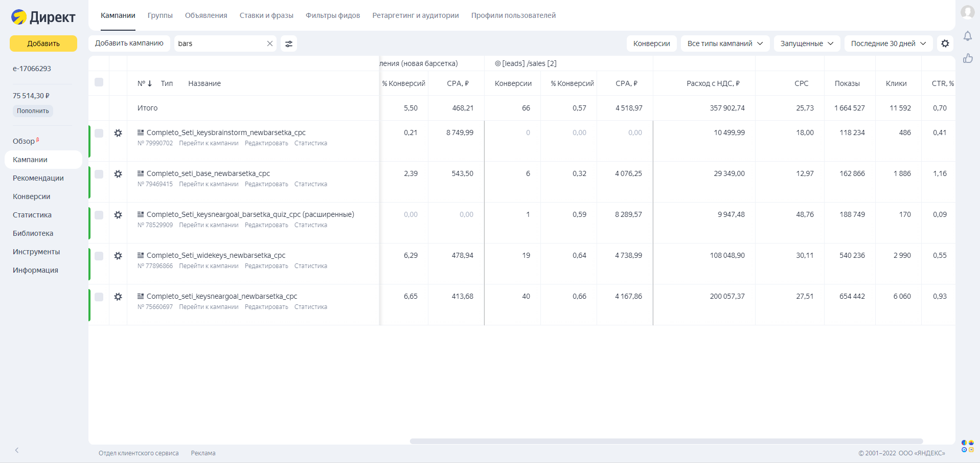Open gear menu for Completo_Seti_keysneargoal_barsetka_quiz_cpc

click(118, 215)
